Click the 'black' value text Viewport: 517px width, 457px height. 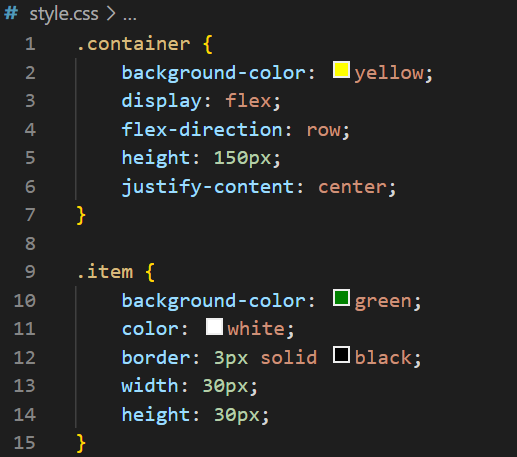(383, 357)
